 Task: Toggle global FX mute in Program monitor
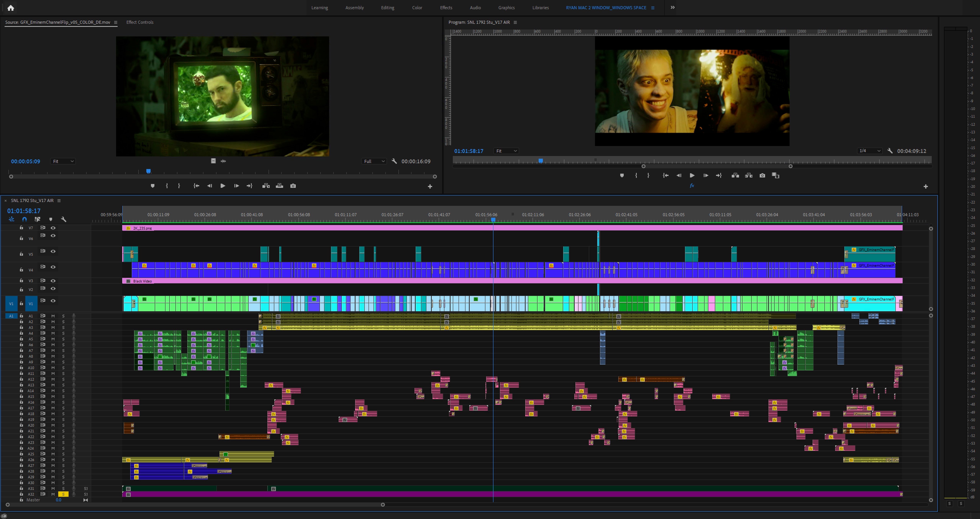pyautogui.click(x=692, y=186)
